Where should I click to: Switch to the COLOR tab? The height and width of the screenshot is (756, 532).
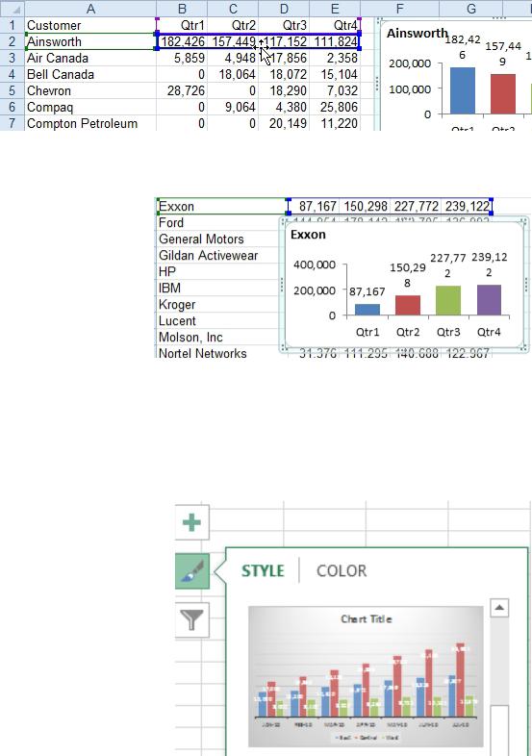[x=342, y=571]
